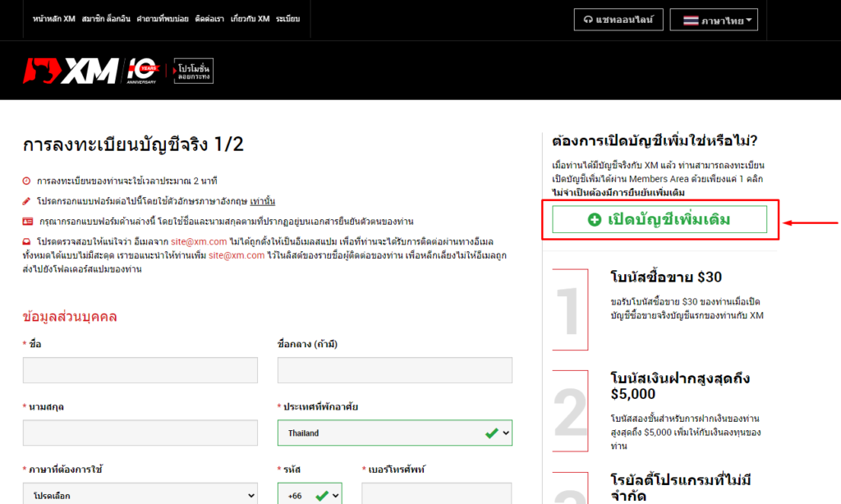This screenshot has height=504, width=841.
Task: Click the XM logo in the header
Action: tap(74, 70)
